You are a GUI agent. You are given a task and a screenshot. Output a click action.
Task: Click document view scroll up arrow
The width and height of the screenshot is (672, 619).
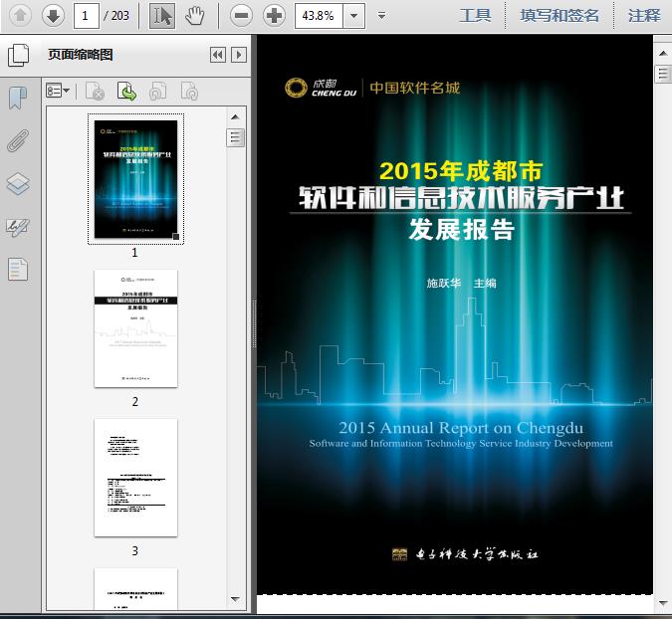point(663,54)
